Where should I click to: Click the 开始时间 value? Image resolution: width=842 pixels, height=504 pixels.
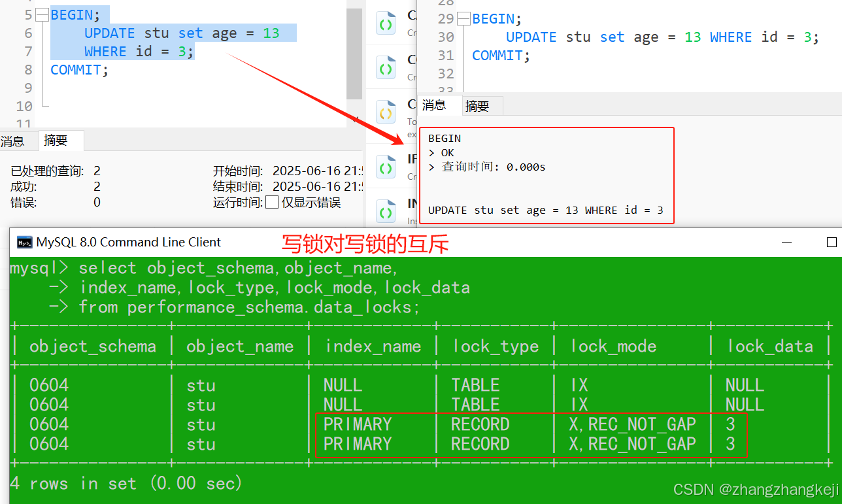click(x=318, y=171)
